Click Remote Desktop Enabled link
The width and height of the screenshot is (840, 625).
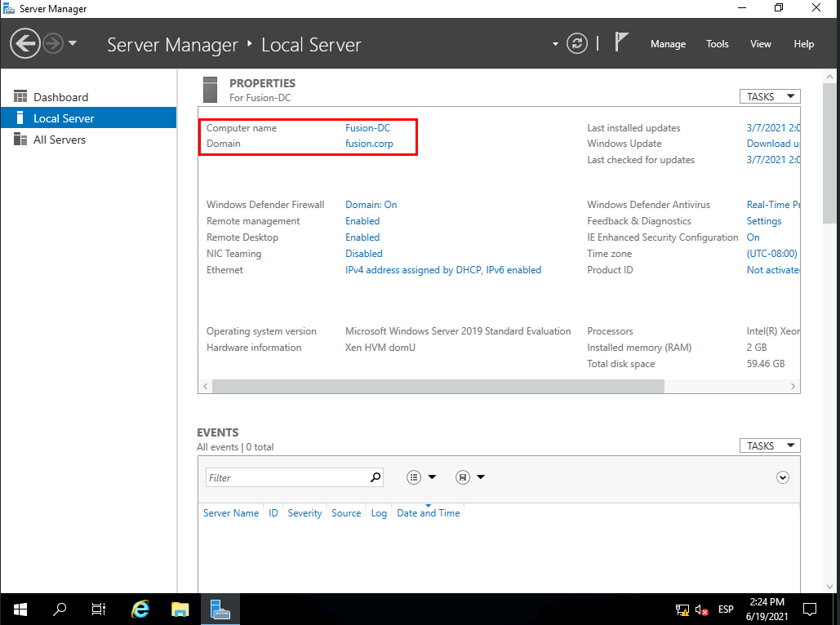click(x=362, y=237)
